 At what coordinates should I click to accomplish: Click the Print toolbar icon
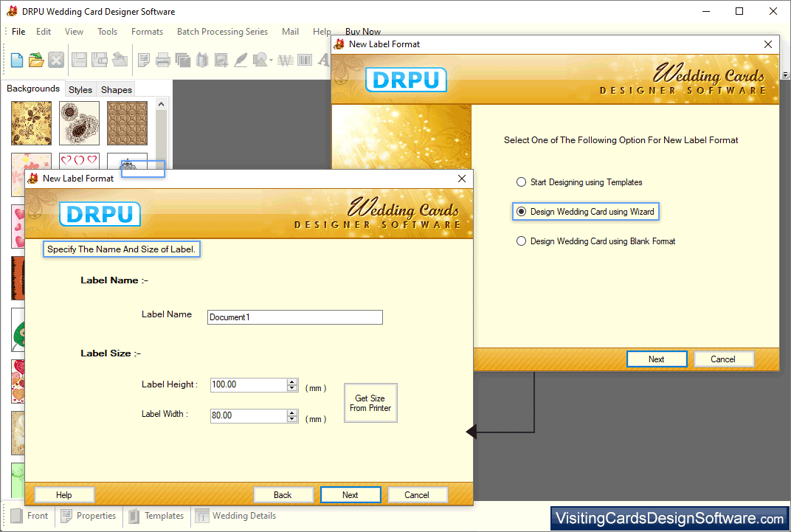[163, 60]
